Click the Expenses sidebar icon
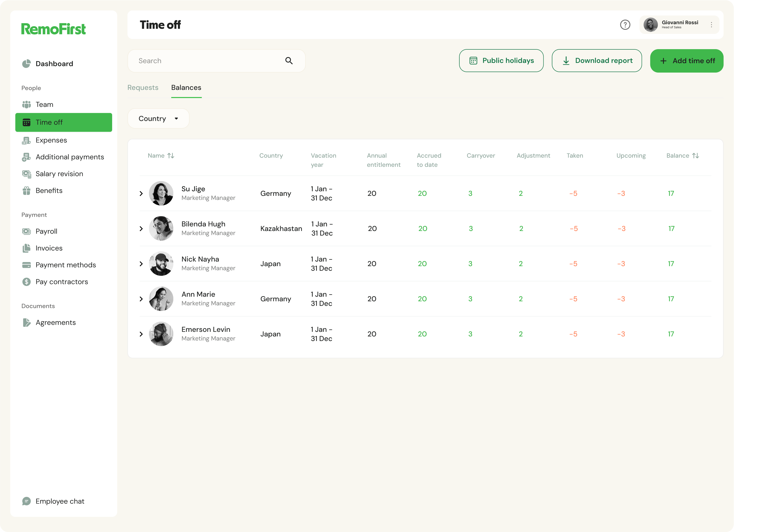The width and height of the screenshot is (761, 532). pyautogui.click(x=26, y=141)
